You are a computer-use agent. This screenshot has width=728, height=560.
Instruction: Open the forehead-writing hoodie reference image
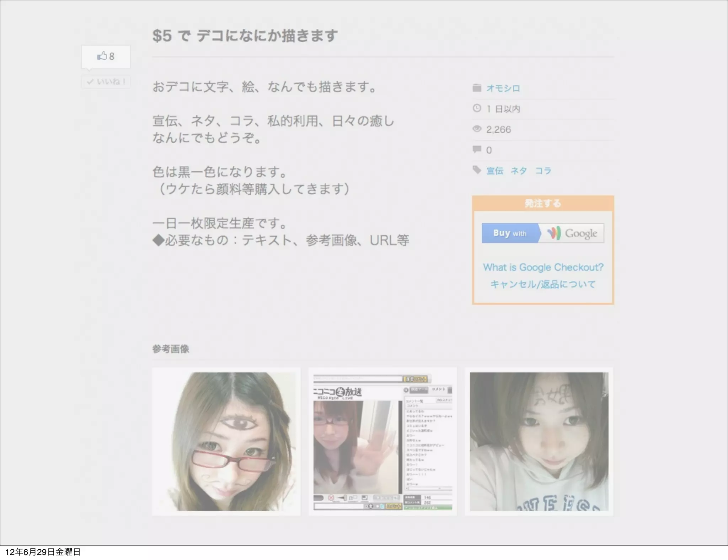click(x=539, y=441)
